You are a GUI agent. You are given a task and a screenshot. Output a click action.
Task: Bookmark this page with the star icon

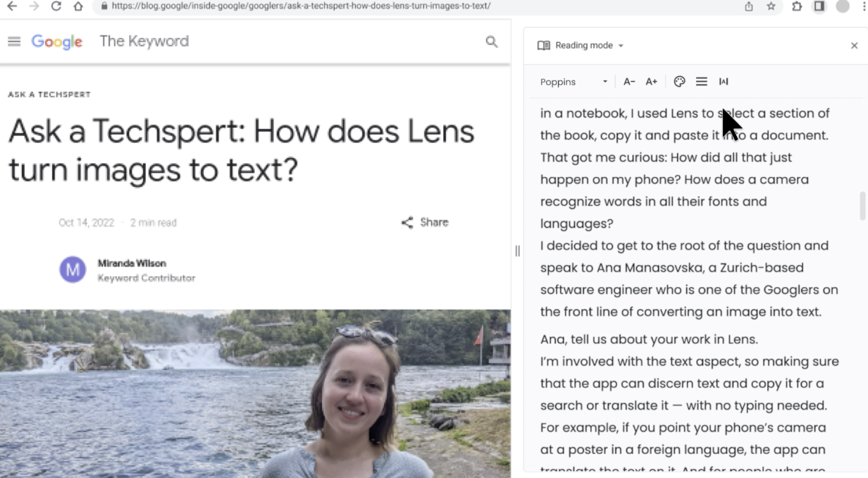click(771, 6)
